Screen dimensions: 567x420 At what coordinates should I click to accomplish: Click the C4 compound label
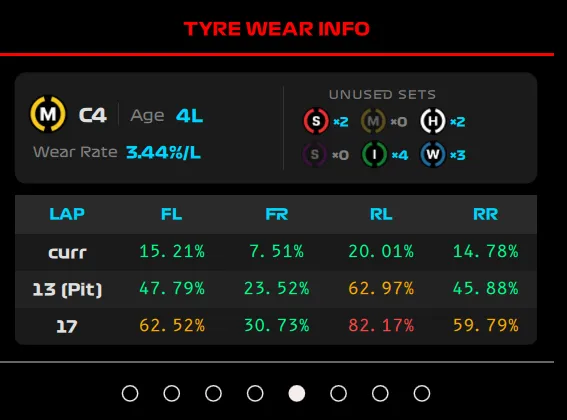pos(93,115)
